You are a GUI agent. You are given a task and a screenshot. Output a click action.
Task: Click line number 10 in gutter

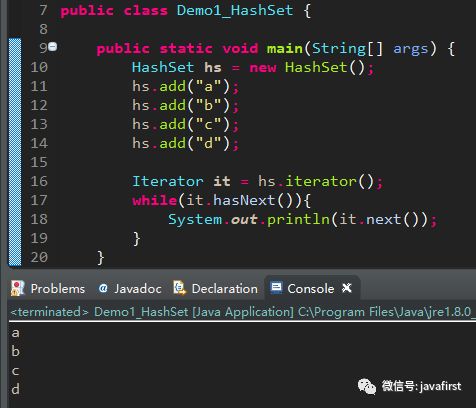click(39, 67)
